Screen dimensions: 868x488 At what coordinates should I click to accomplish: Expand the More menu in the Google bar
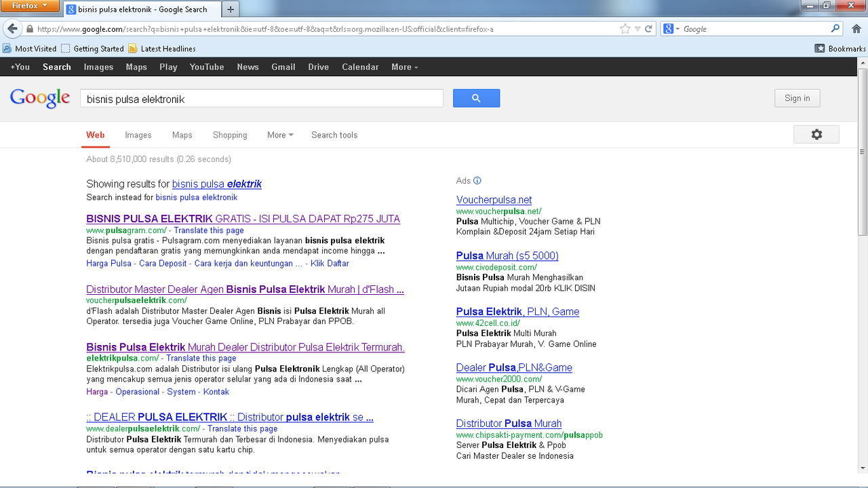(x=404, y=67)
